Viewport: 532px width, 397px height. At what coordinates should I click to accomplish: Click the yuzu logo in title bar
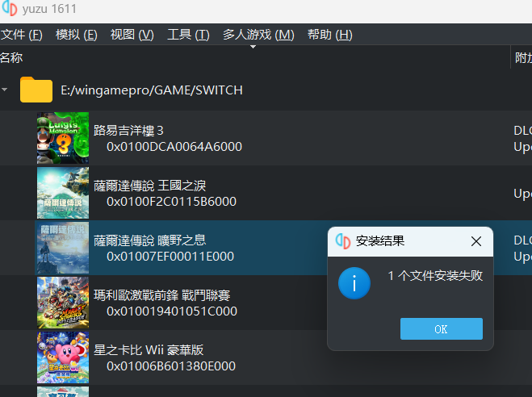[9, 9]
